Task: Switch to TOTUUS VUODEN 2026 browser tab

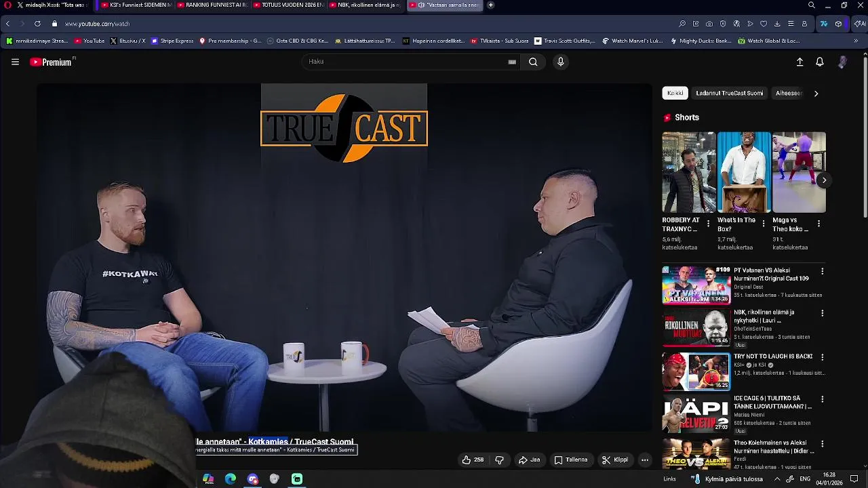Action: point(288,5)
